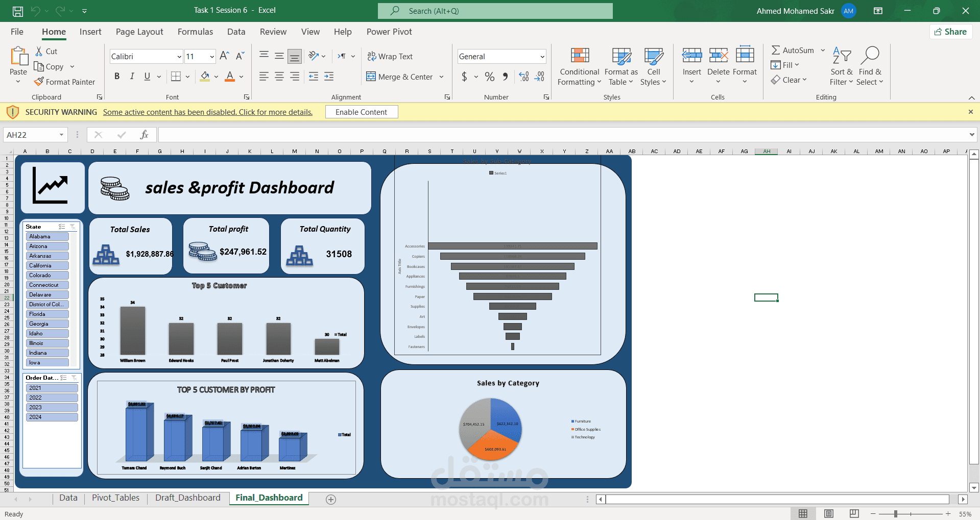Select the Format Painter tool
This screenshot has height=520, width=980.
pyautogui.click(x=65, y=82)
